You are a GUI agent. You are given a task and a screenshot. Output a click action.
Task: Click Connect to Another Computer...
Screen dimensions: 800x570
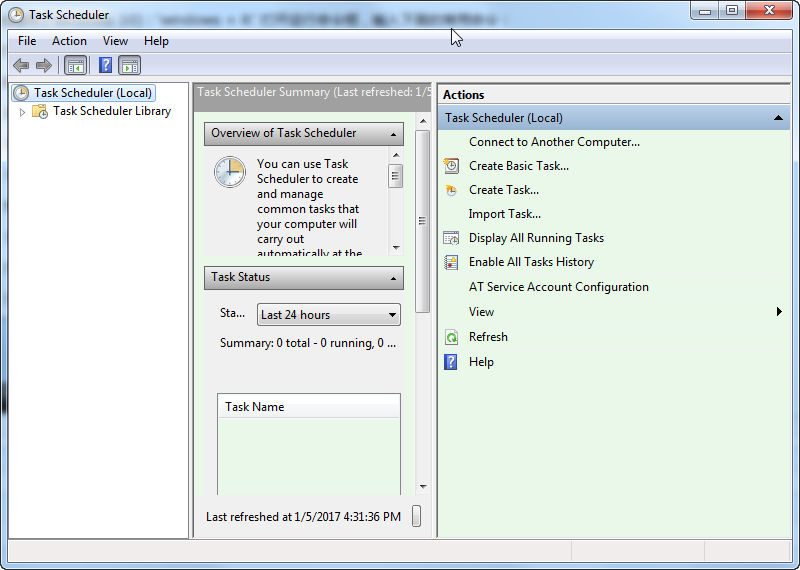point(554,142)
